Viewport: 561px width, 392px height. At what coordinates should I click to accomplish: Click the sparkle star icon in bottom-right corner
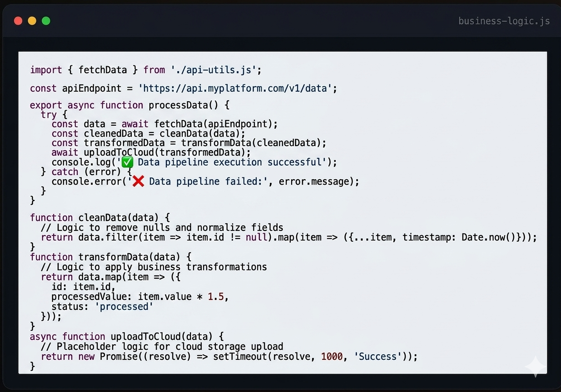click(x=535, y=366)
